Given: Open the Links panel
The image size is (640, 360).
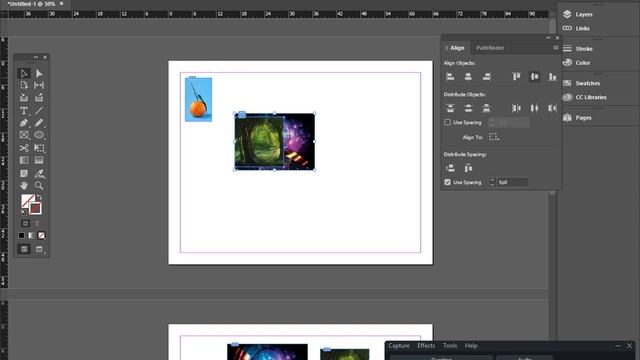Looking at the screenshot, I should click(577, 28).
